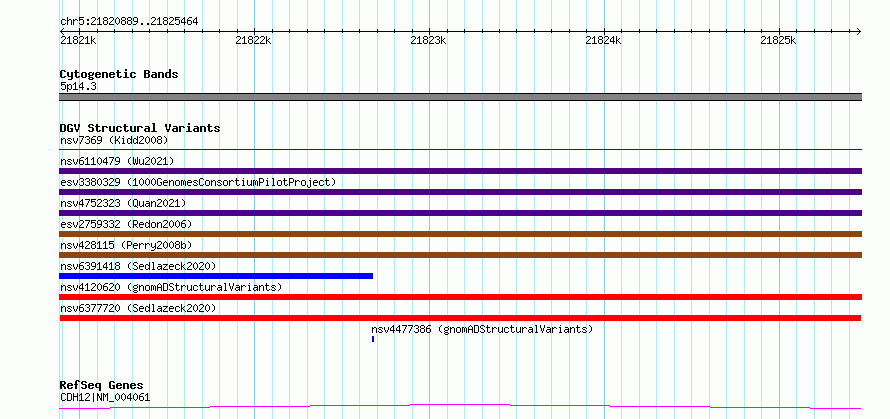The height and width of the screenshot is (419, 890).
Task: Click the magenta CDH12 gene track line
Action: point(460,406)
